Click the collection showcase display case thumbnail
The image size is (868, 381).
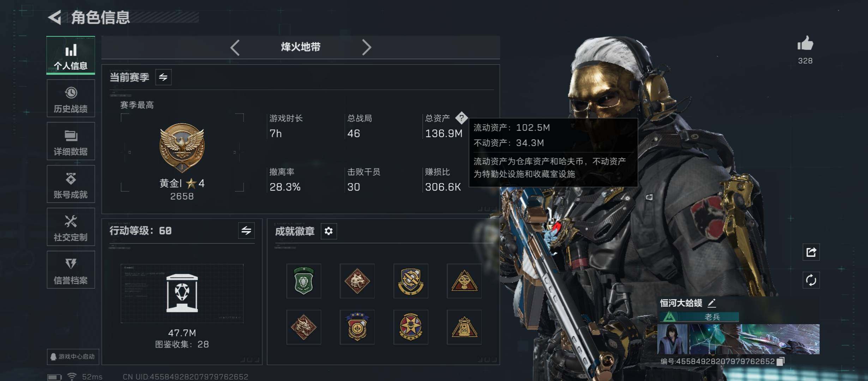pos(182,293)
